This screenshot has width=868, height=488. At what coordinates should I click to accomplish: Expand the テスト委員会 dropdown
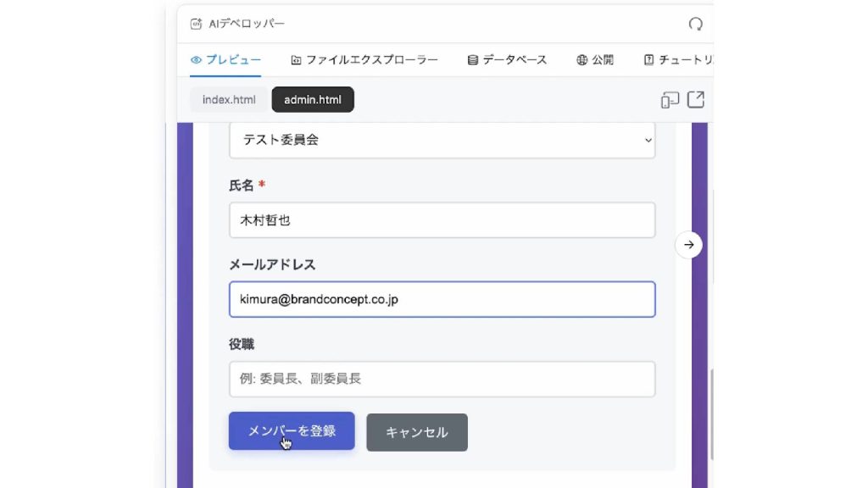(x=442, y=141)
